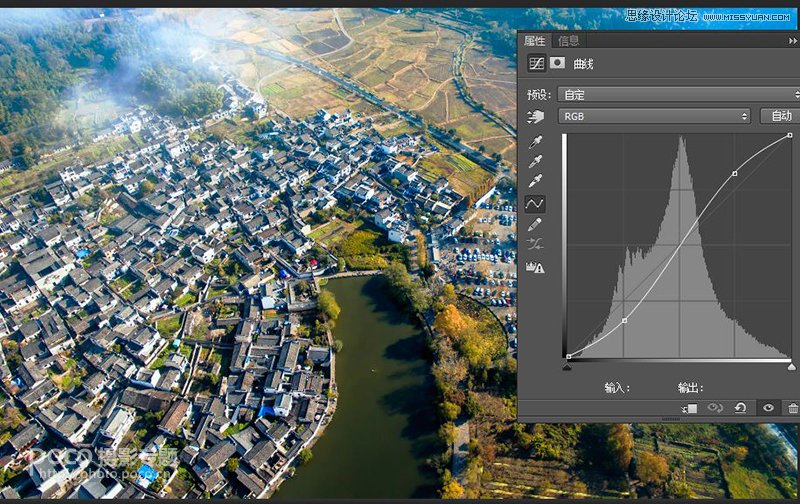Toggle layer visibility eye icon

point(768,408)
